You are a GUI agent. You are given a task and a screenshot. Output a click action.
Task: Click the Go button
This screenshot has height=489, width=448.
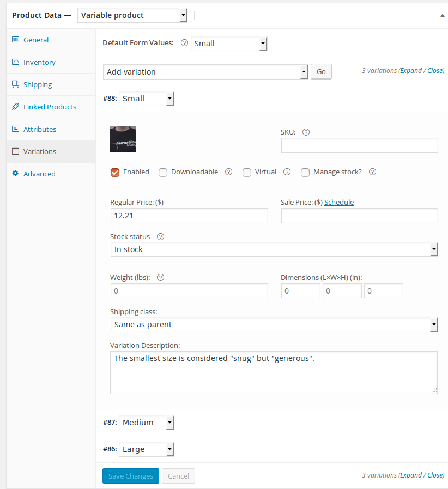tap(321, 72)
